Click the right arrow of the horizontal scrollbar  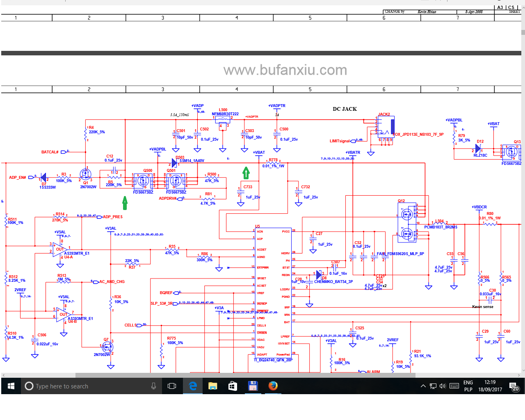[519, 375]
